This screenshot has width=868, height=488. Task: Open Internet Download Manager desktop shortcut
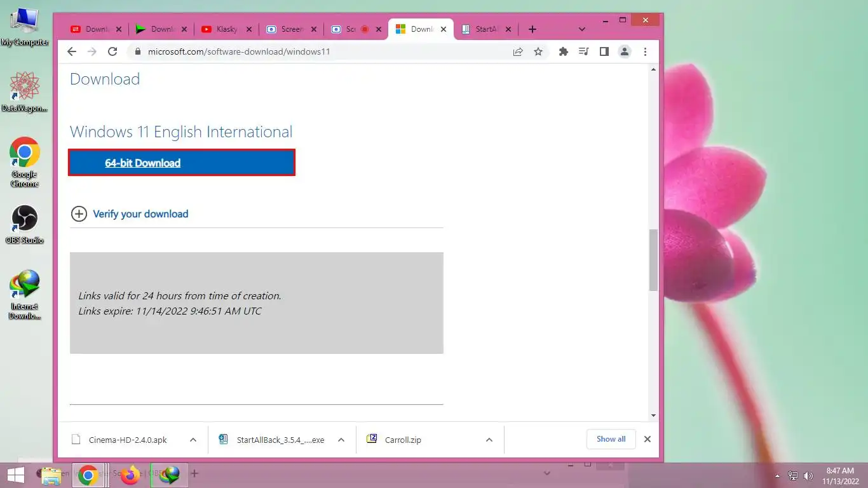click(x=24, y=294)
